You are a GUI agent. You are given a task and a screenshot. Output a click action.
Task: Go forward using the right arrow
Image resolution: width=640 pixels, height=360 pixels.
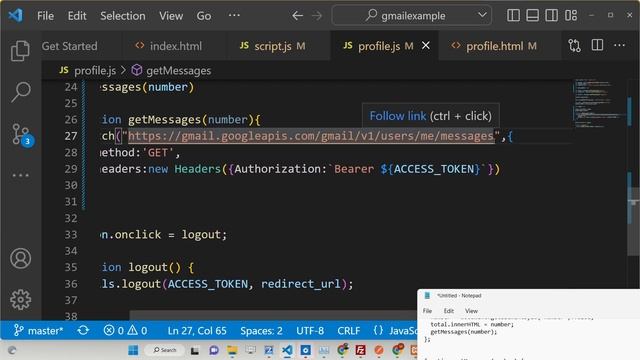pos(317,16)
